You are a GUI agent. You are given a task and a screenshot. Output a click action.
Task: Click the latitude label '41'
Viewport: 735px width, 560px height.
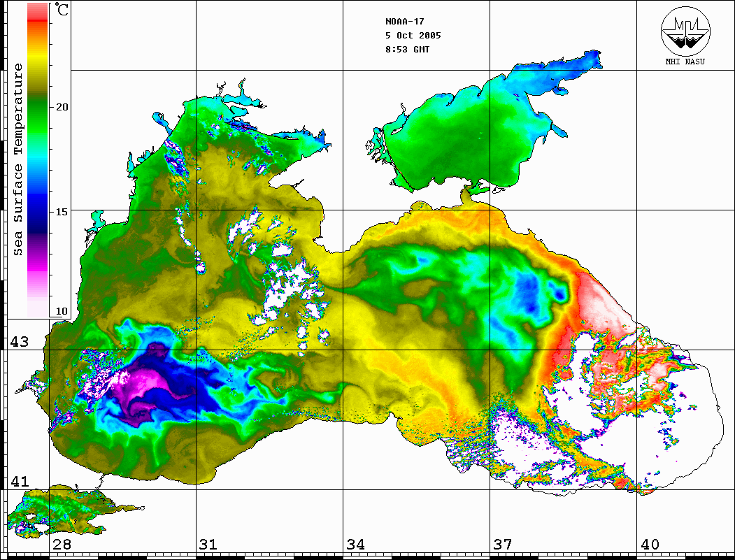point(20,481)
